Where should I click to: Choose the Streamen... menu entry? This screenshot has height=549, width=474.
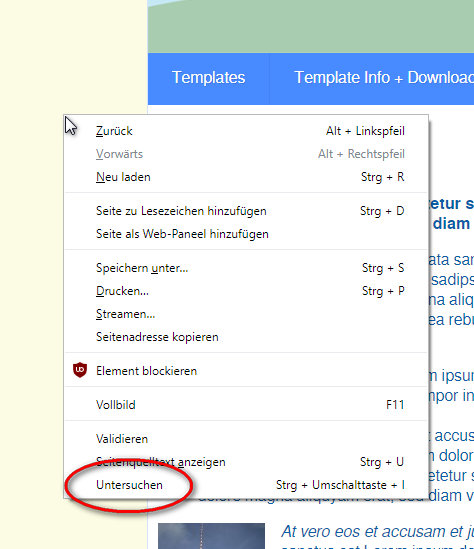point(246,314)
